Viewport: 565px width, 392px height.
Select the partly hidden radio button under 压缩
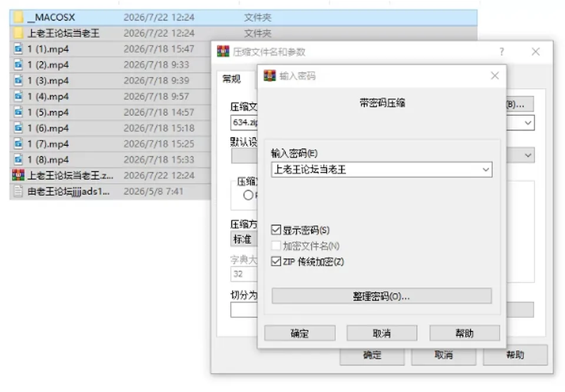(248, 195)
